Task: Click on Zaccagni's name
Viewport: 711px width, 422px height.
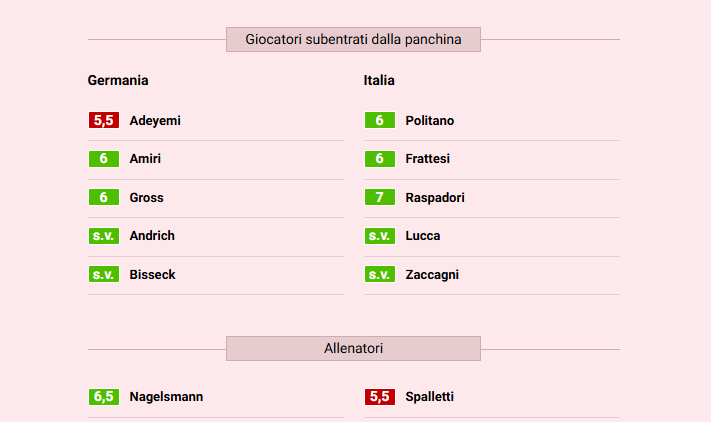Action: [x=432, y=274]
